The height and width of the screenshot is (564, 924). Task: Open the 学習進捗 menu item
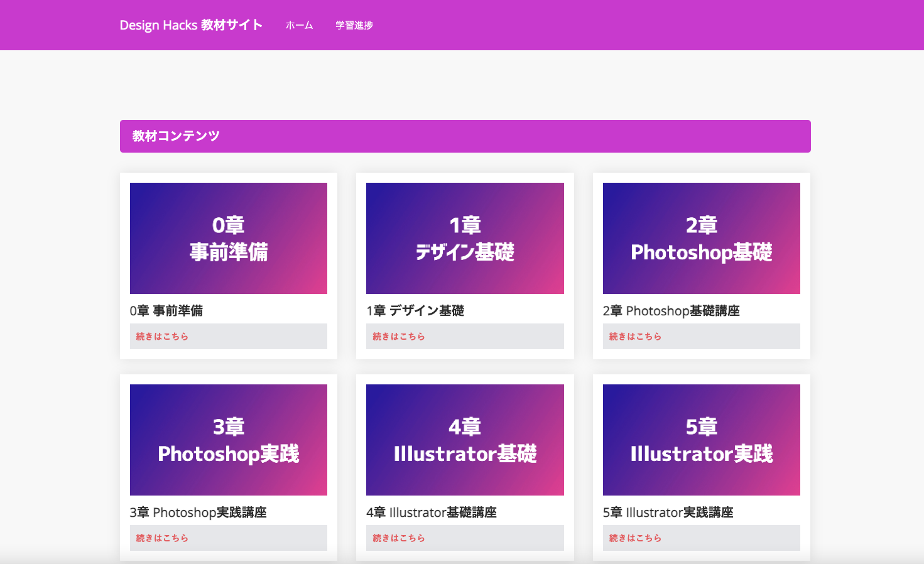tap(354, 25)
